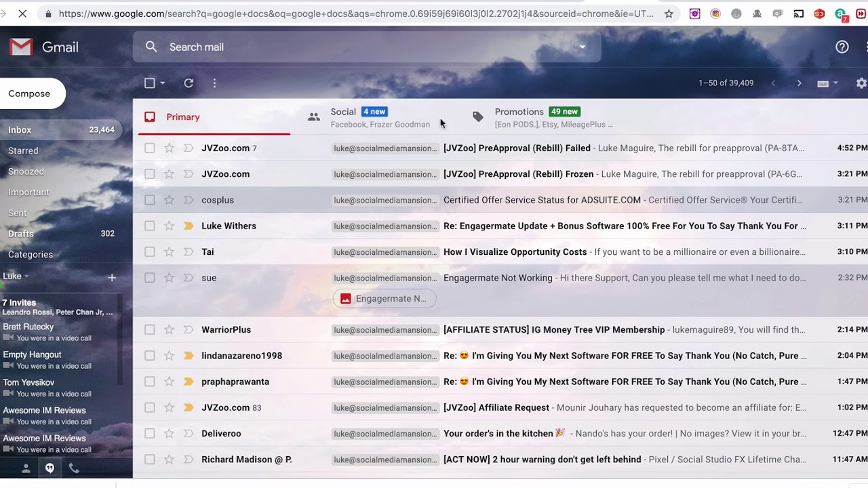Screen dimensions: 868x488
Task: Select the cosplus email checkbox
Action: tap(150, 200)
